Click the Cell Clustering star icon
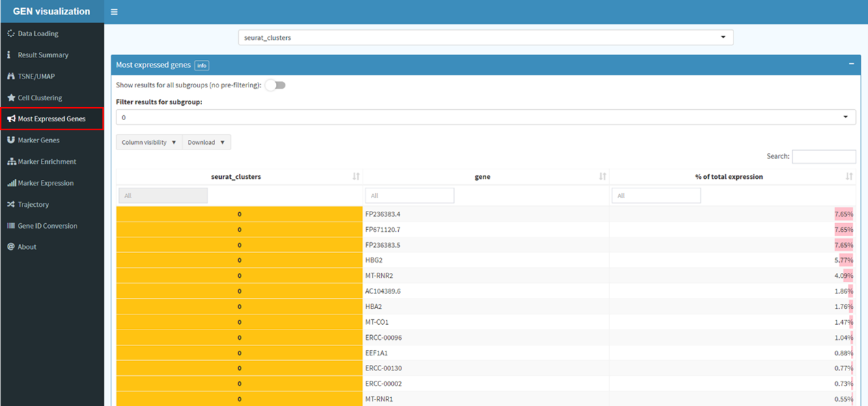 point(11,98)
